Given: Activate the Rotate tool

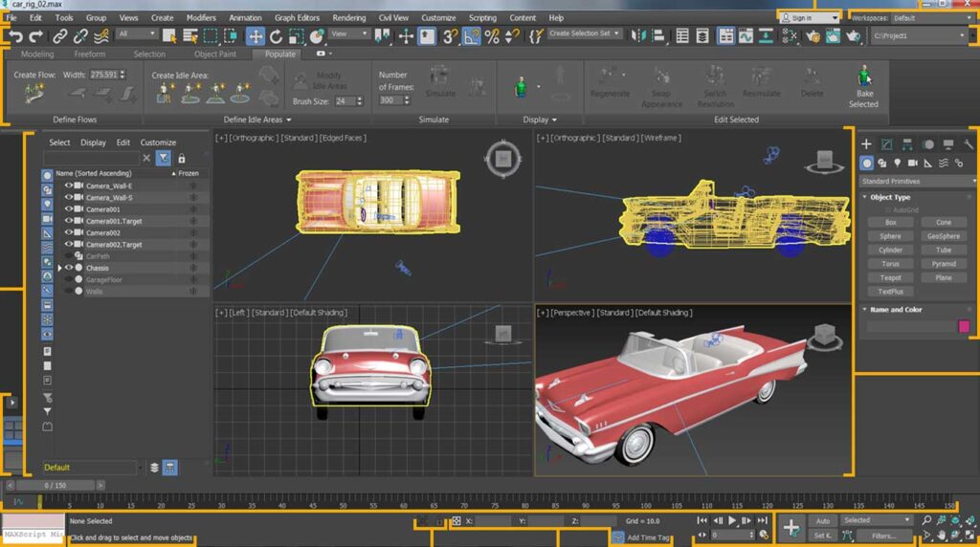Looking at the screenshot, I should click(x=276, y=36).
